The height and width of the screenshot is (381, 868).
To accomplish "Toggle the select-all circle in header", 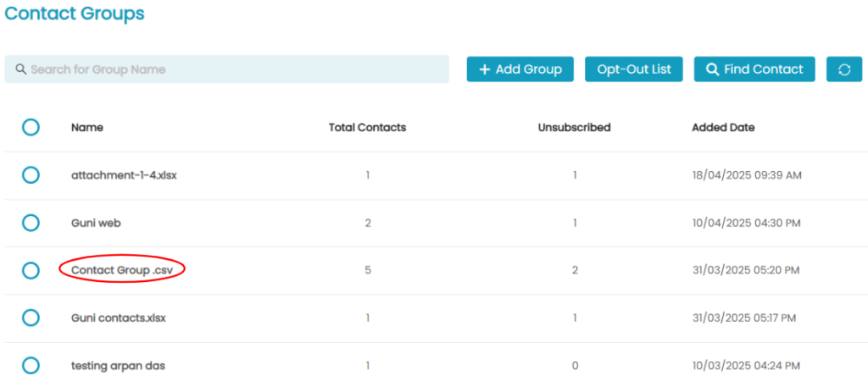I will coord(31,128).
